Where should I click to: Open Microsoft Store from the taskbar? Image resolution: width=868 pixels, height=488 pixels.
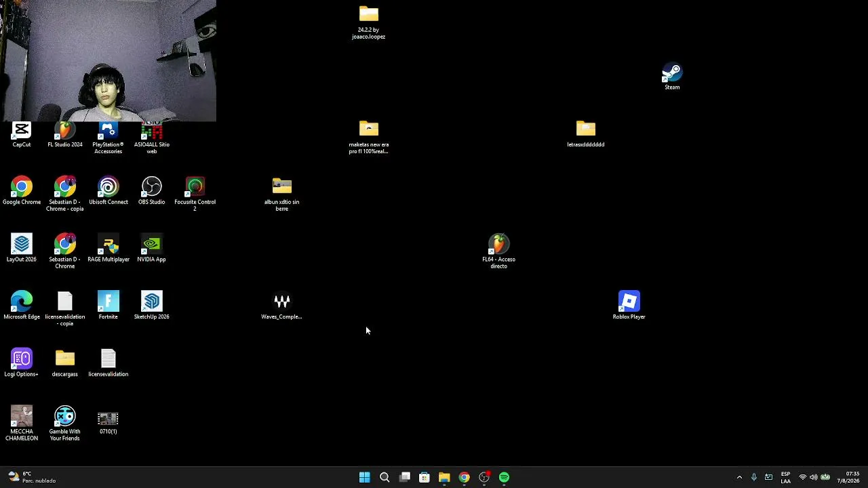(x=425, y=477)
